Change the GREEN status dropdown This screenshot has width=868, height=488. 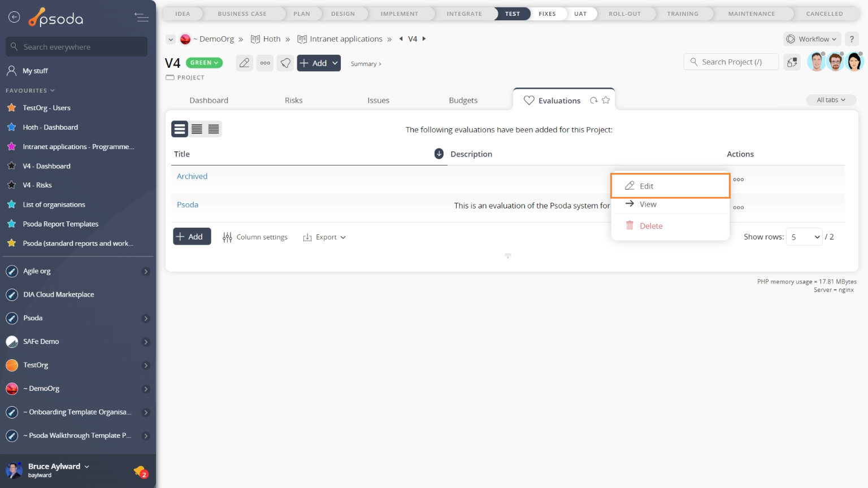(204, 63)
